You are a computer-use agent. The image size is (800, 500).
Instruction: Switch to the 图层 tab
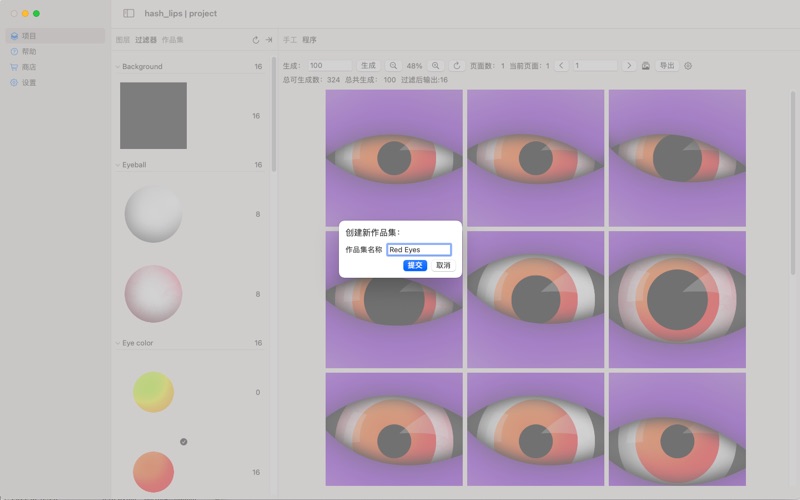pyautogui.click(x=123, y=41)
